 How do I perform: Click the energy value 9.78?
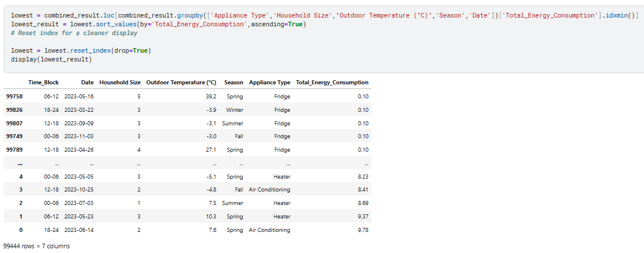[362, 230]
